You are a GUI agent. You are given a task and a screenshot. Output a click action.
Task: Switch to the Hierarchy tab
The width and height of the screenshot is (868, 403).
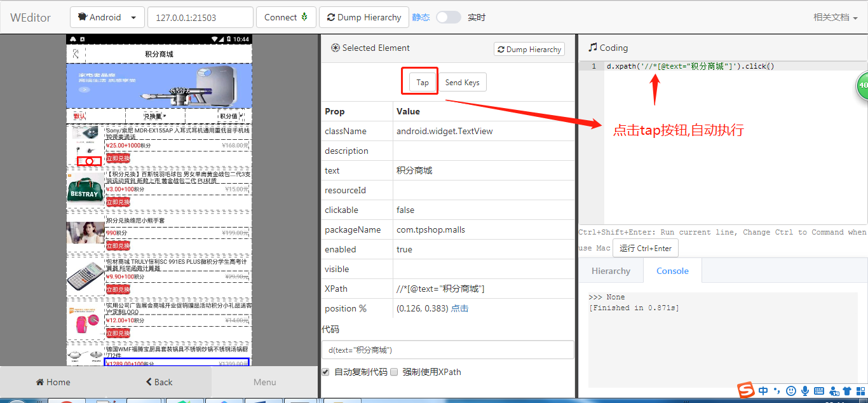(611, 270)
